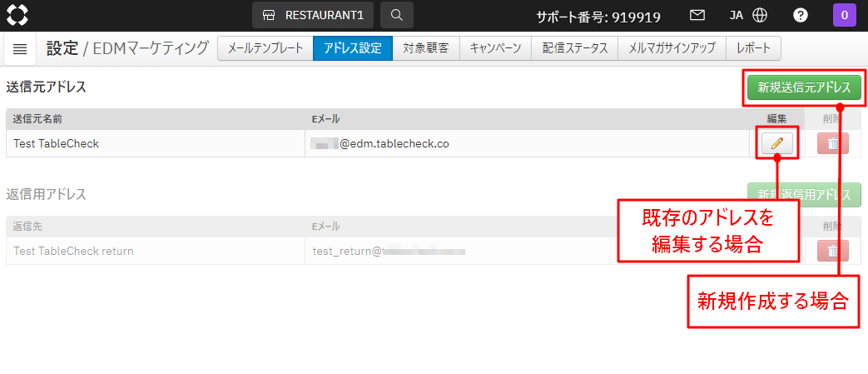Open the help question mark icon
This screenshot has width=868, height=374.
tap(801, 15)
